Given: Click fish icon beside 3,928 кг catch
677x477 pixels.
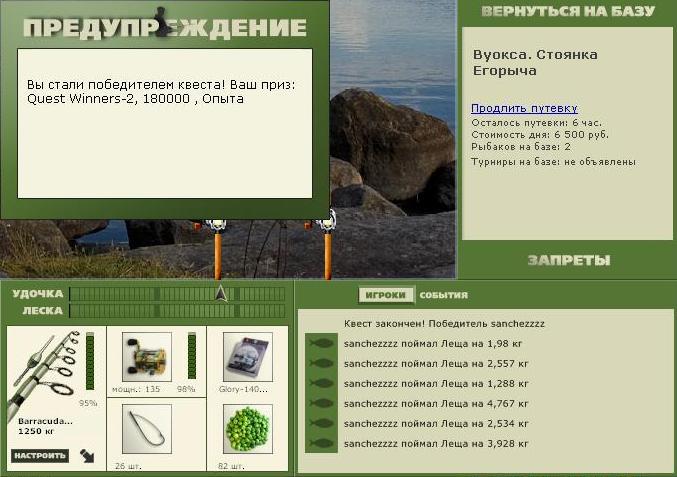Looking at the screenshot, I should click(321, 443).
